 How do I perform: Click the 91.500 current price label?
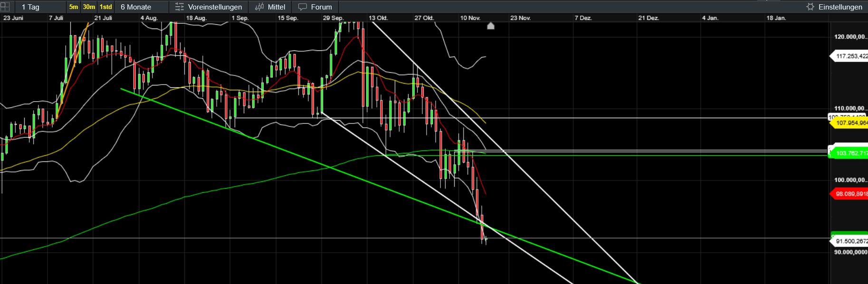pyautogui.click(x=849, y=241)
